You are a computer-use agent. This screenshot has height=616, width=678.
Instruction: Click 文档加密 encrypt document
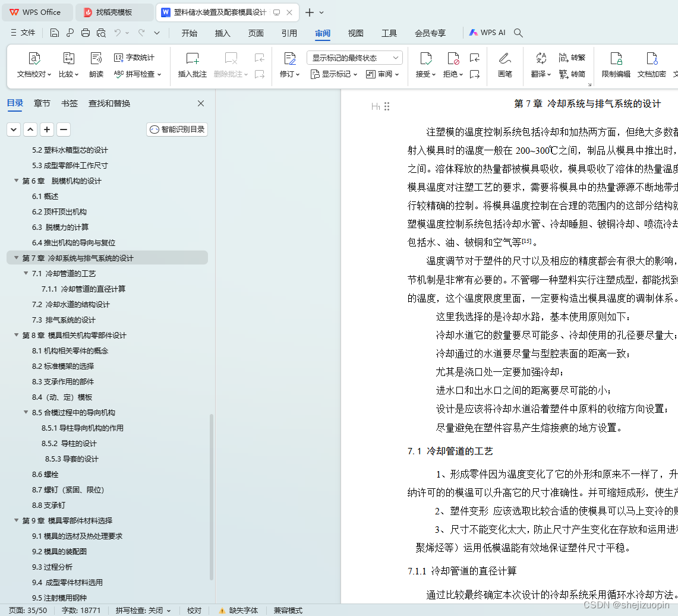pyautogui.click(x=652, y=65)
